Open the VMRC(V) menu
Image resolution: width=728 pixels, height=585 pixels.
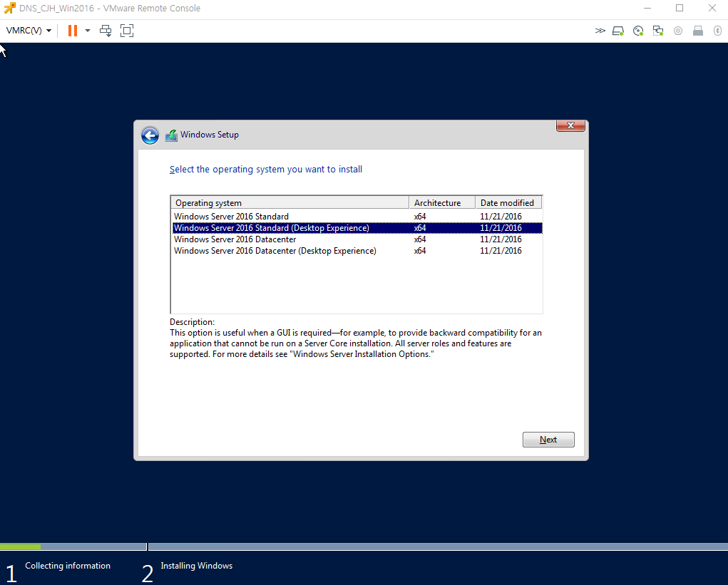[x=29, y=31]
